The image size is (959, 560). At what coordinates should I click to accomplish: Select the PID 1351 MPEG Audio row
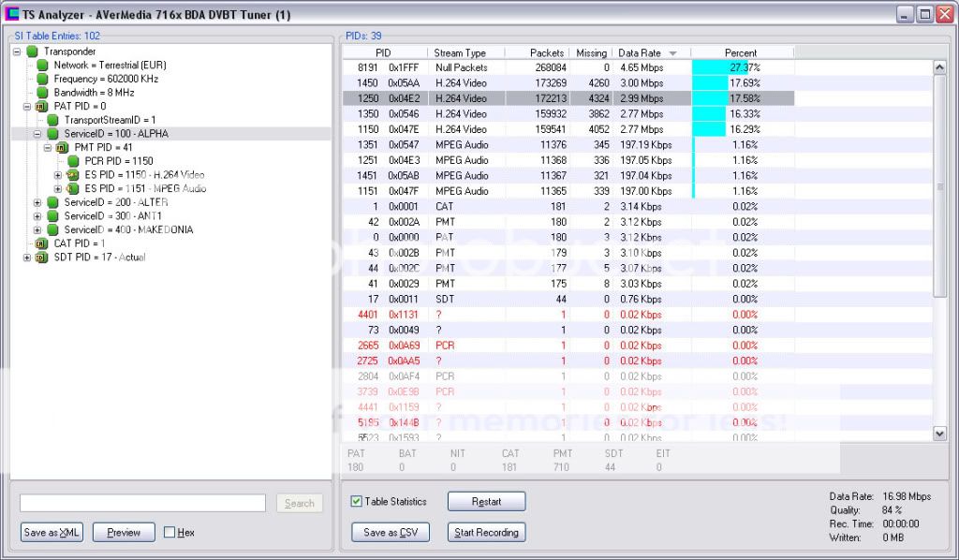568,145
